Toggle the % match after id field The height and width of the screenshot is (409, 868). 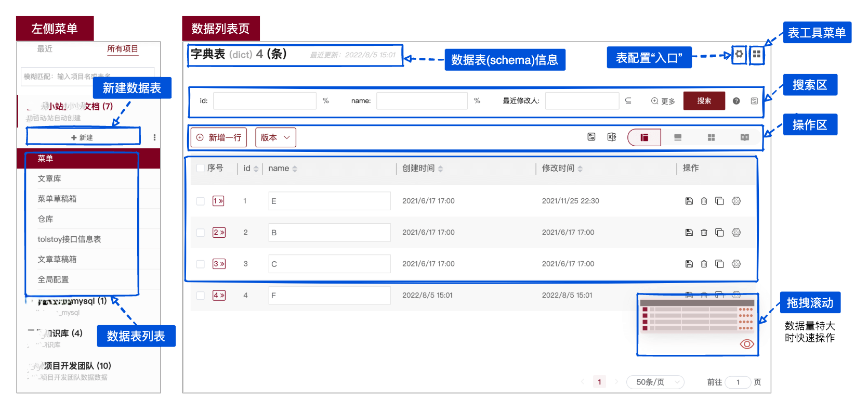(x=326, y=100)
